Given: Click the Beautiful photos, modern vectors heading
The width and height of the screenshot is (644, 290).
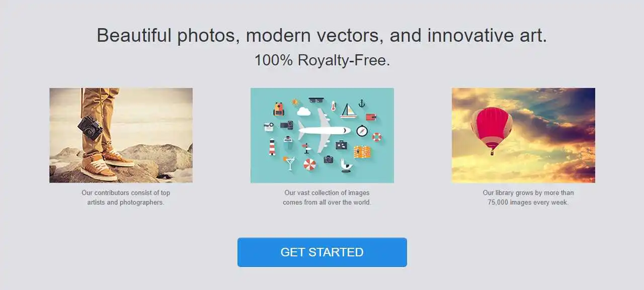Looking at the screenshot, I should [322, 35].
